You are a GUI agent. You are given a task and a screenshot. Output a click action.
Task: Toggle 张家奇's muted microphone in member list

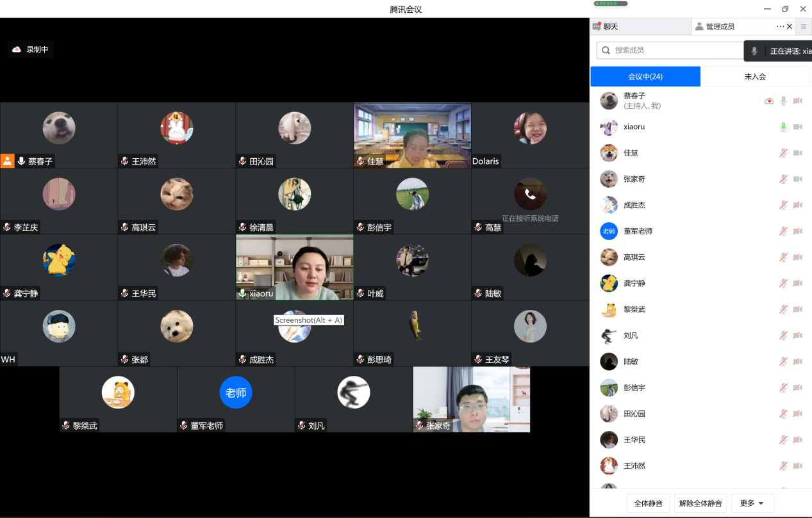pos(783,179)
